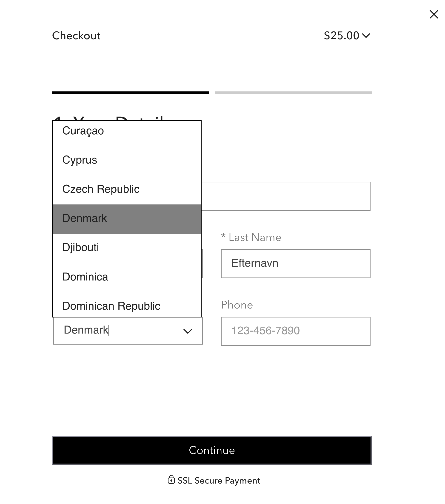Select the highlighted Denmark option
The image size is (445, 504).
point(85,218)
